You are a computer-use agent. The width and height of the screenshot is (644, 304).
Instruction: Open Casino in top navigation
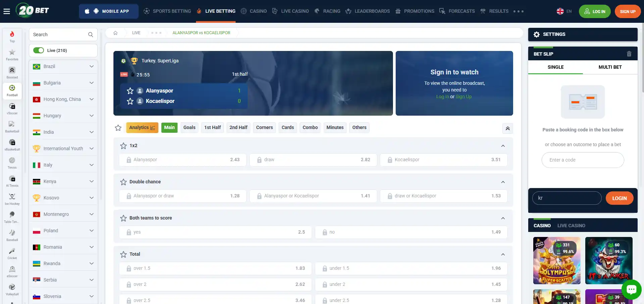[254, 11]
